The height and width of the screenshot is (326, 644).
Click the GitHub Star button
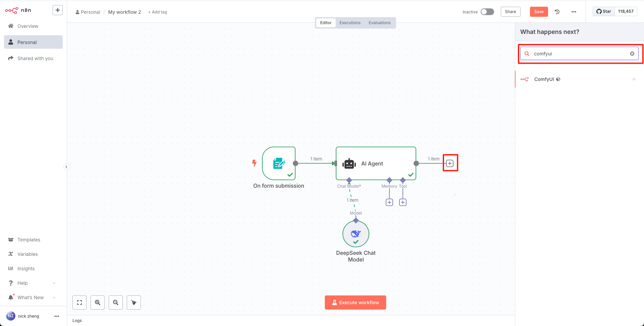pos(604,11)
